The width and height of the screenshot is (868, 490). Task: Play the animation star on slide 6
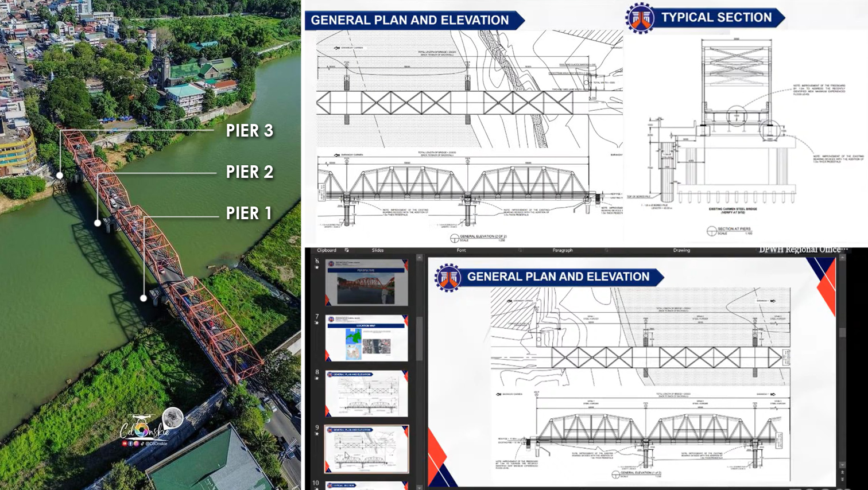[x=315, y=266]
